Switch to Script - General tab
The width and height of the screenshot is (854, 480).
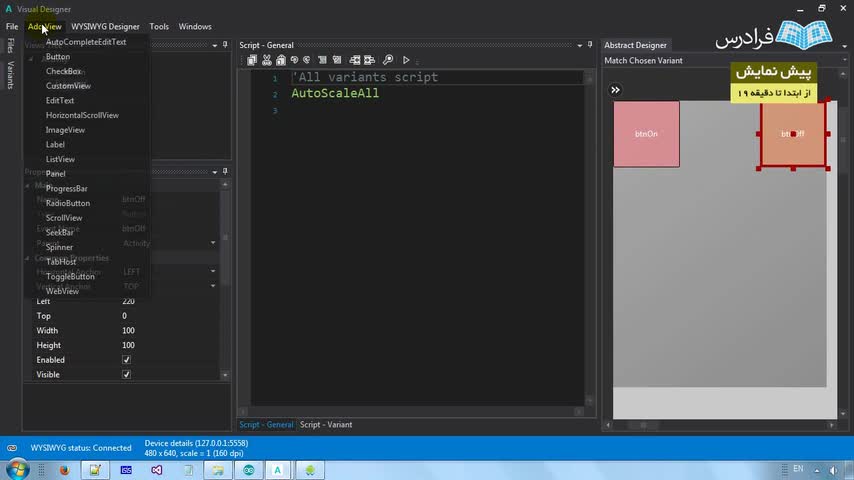266,424
